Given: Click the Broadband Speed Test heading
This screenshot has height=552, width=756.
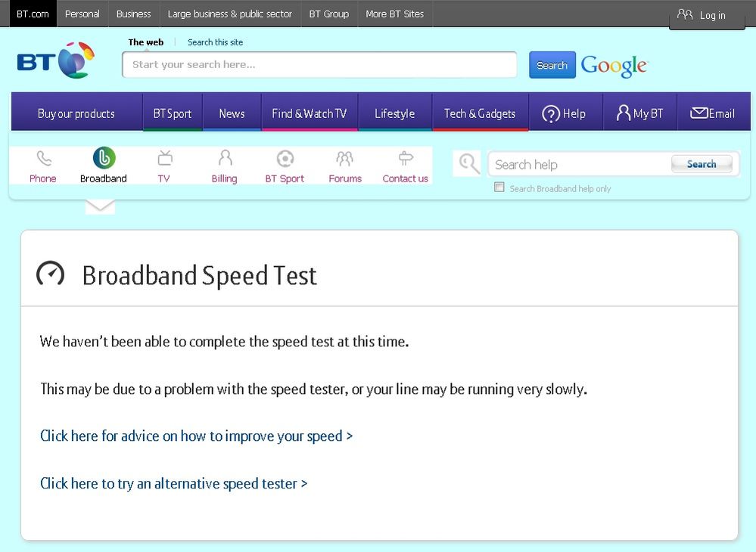Looking at the screenshot, I should [200, 275].
